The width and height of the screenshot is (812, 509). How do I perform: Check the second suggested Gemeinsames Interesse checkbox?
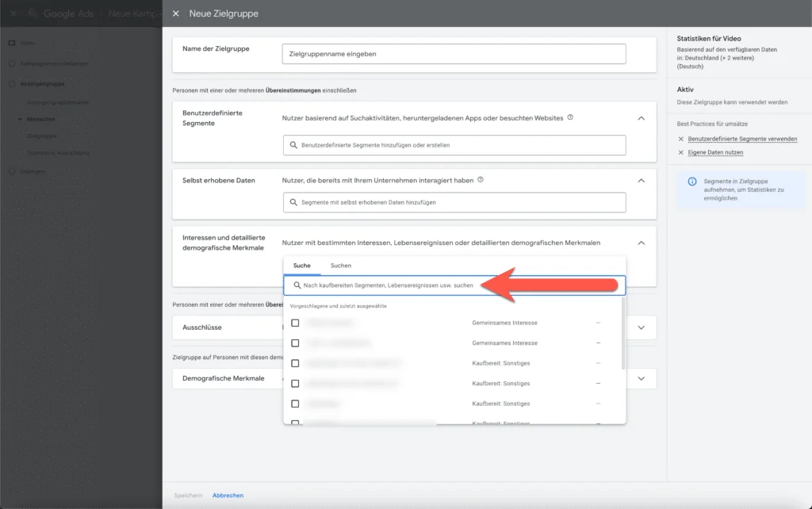tap(295, 343)
